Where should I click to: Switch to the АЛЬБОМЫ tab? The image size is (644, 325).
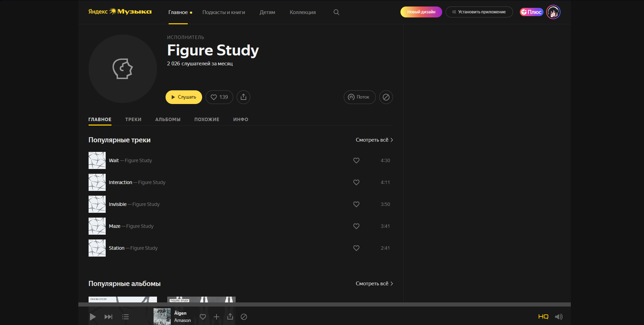click(x=168, y=119)
